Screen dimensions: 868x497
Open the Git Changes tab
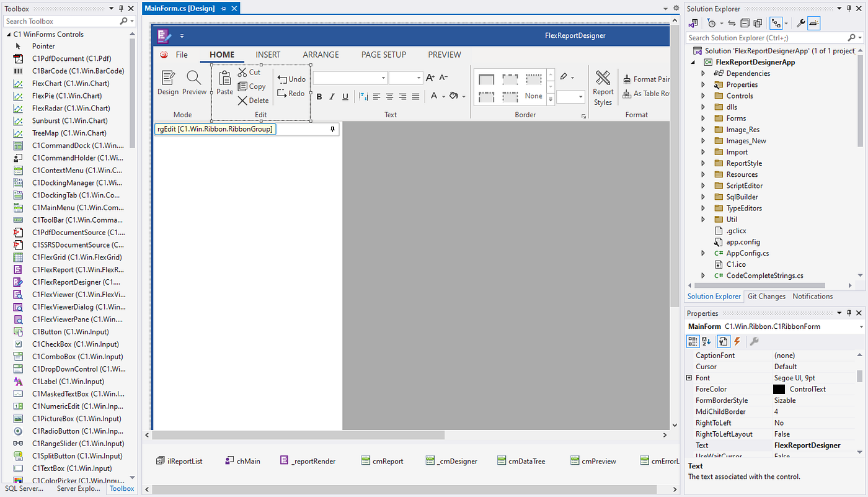[x=766, y=296]
